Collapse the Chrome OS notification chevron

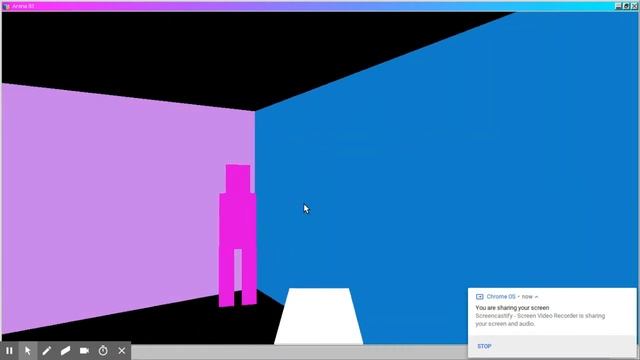(536, 297)
